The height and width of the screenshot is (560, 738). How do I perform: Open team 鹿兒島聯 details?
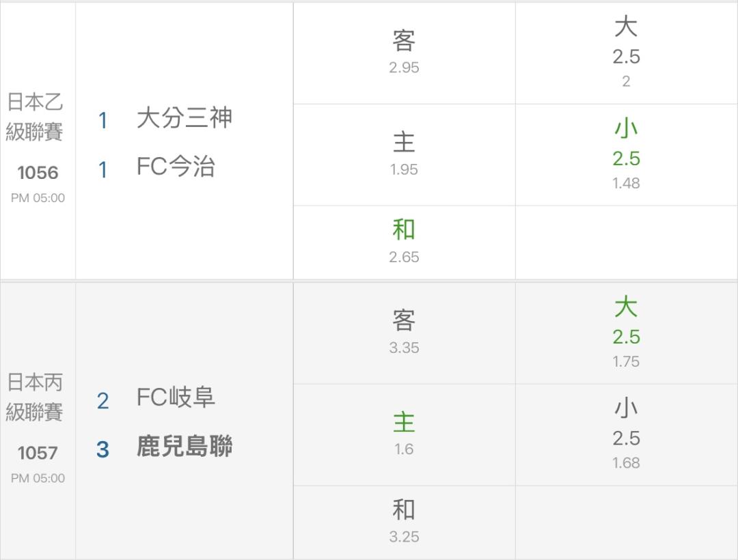click(184, 446)
